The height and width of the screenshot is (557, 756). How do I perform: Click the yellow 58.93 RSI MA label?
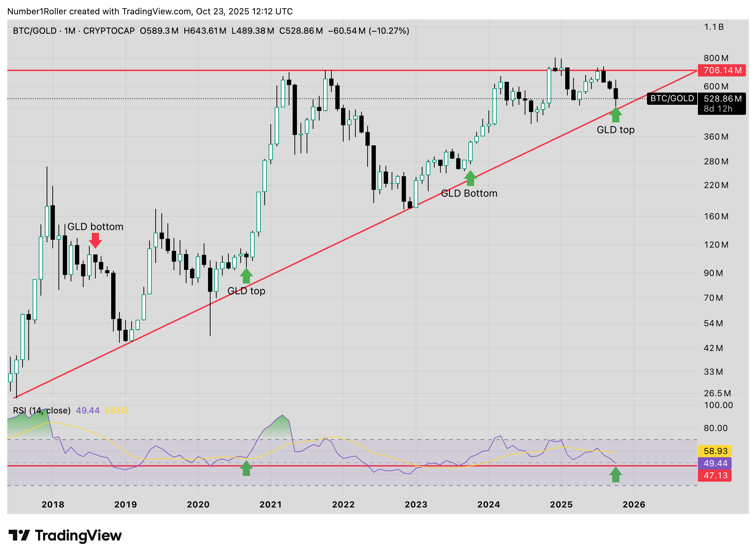[714, 451]
